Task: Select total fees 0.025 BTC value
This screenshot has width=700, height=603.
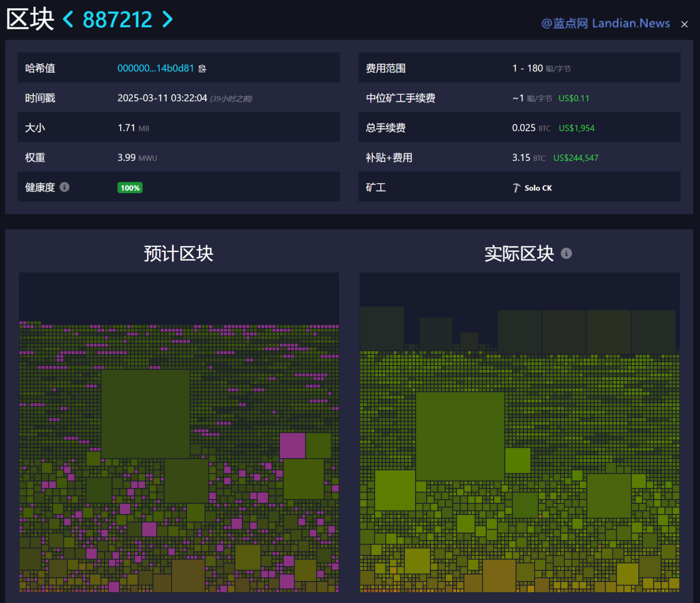Action: pos(531,127)
